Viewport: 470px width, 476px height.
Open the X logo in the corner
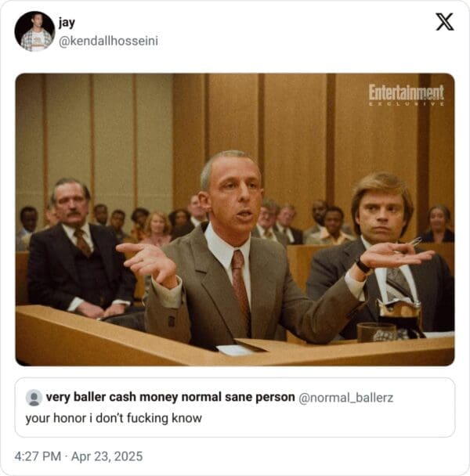tap(445, 22)
